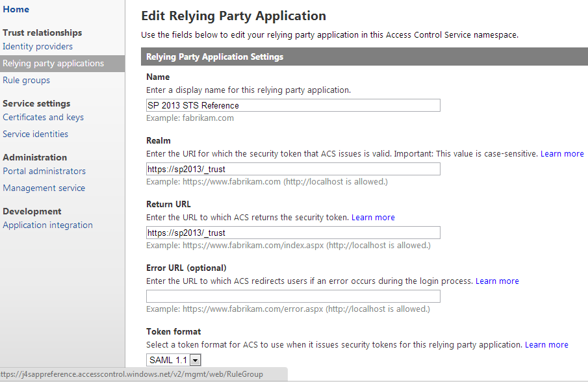The width and height of the screenshot is (588, 382).
Task: Click the Administration section heading
Action: pos(34,158)
